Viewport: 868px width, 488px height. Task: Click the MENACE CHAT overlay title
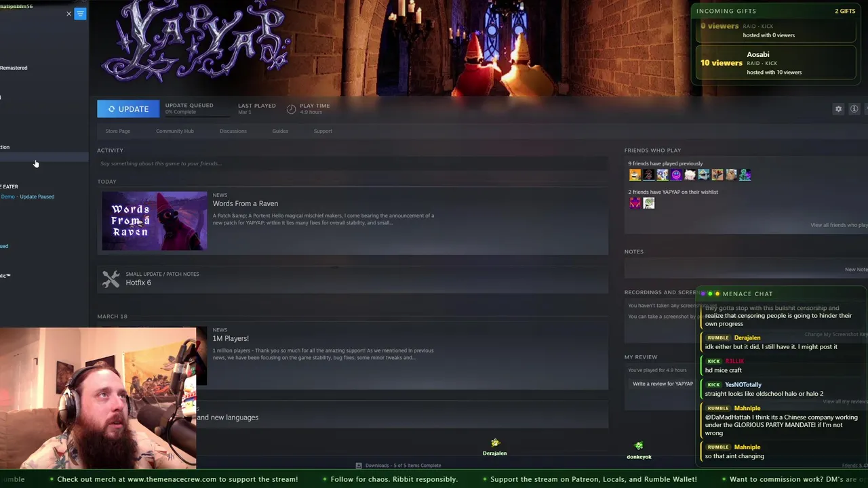pyautogui.click(x=747, y=294)
